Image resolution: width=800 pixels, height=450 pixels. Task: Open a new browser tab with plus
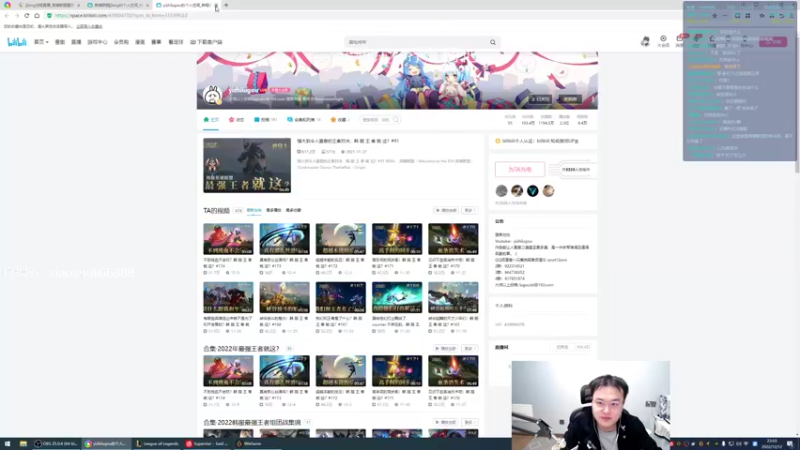226,5
